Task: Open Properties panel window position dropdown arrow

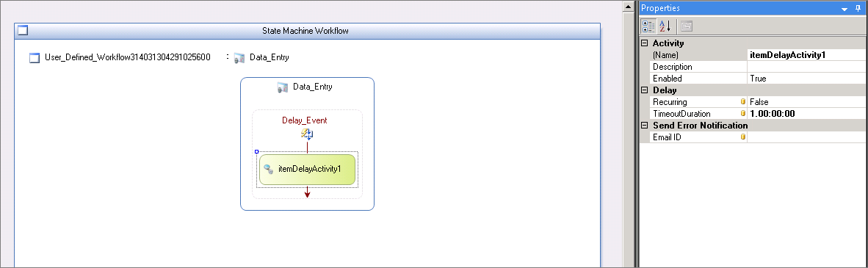Action: click(845, 9)
